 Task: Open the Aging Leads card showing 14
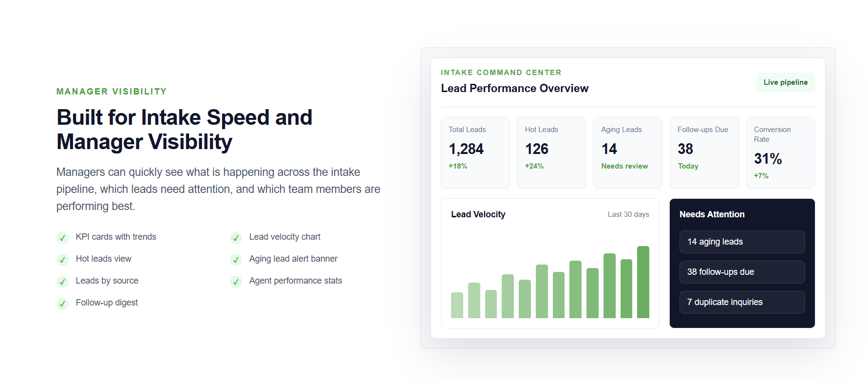tap(627, 153)
